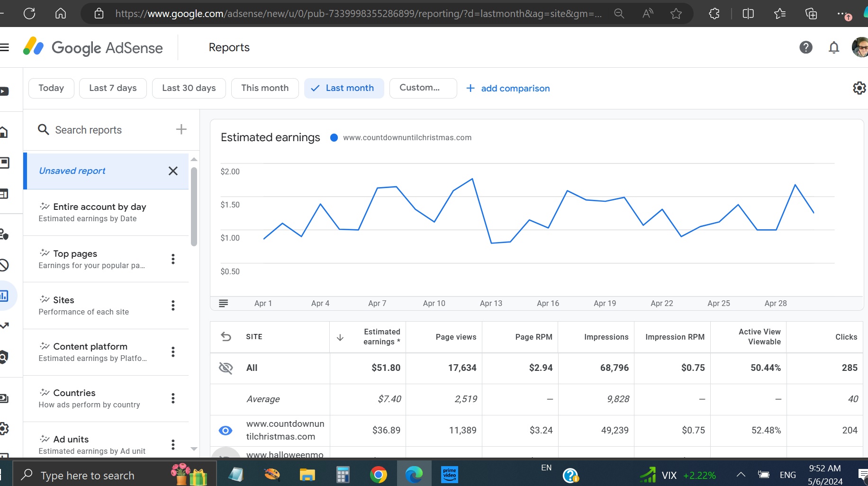Open File Explorer from taskbar
This screenshot has height=486, width=868.
pyautogui.click(x=307, y=475)
